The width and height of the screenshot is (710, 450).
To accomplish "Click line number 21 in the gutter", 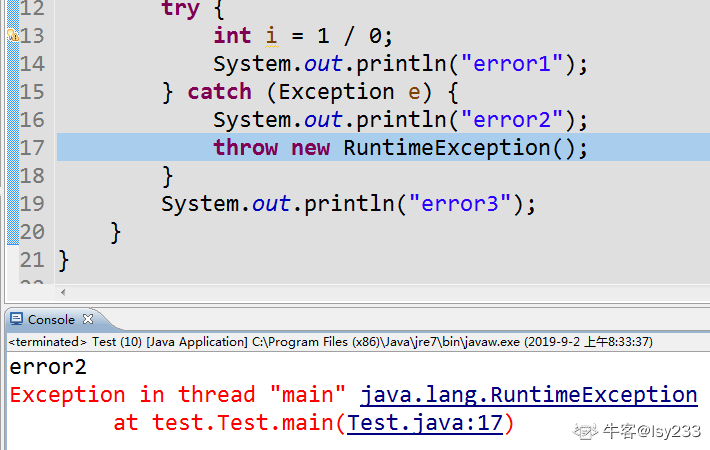I will [x=32, y=260].
